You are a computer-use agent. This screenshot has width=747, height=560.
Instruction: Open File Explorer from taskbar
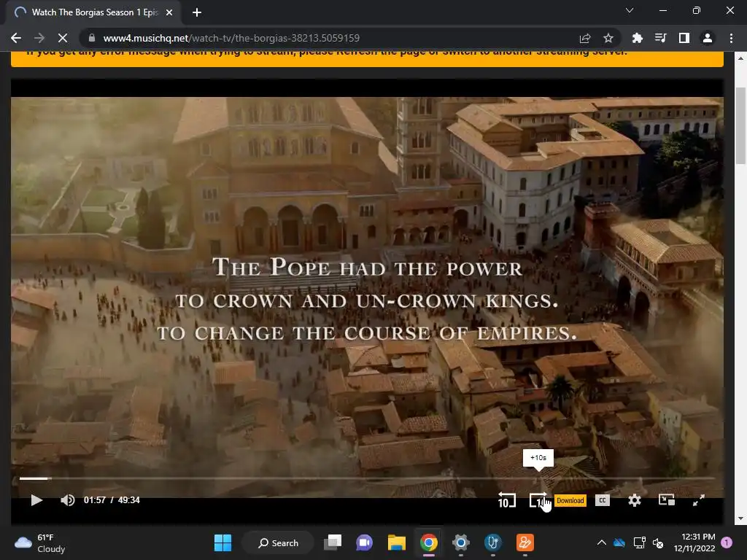(396, 542)
